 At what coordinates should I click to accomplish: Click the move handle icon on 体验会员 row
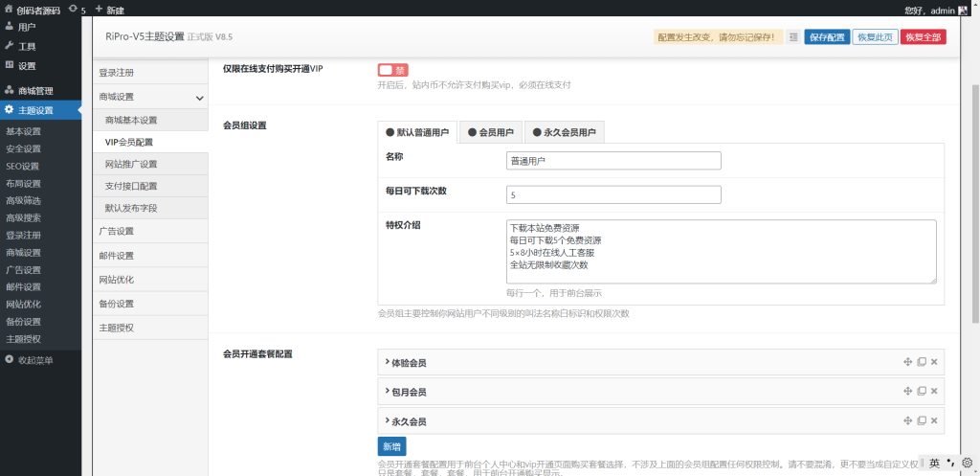point(907,362)
